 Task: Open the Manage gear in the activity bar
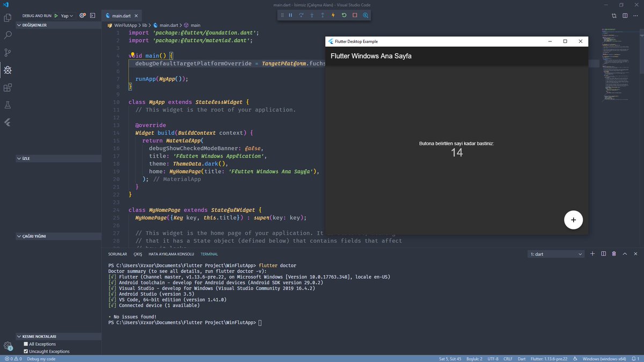pos(8,346)
